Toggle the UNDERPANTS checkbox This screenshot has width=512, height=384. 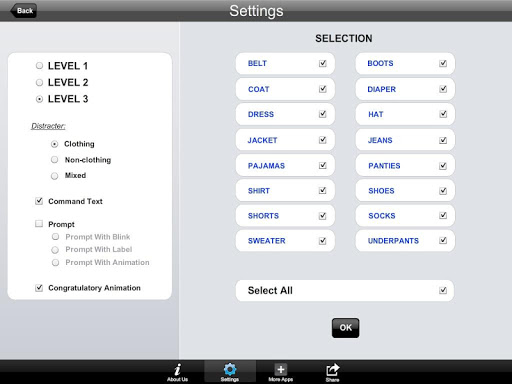(x=443, y=240)
